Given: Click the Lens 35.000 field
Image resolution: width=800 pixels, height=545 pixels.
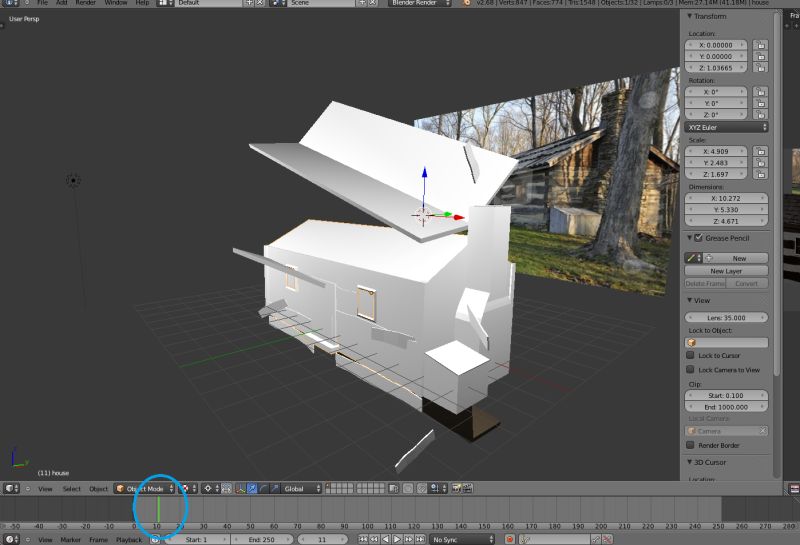Looking at the screenshot, I should [x=726, y=317].
